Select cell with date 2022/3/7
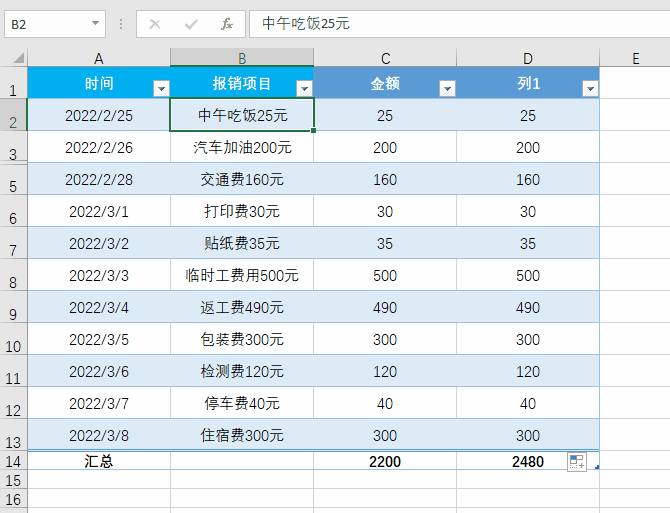 point(99,403)
